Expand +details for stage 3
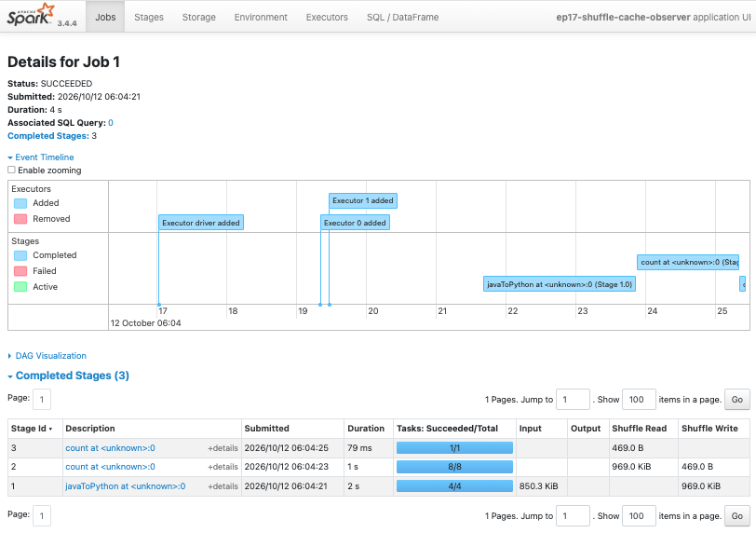The image size is (756, 533). tap(223, 448)
